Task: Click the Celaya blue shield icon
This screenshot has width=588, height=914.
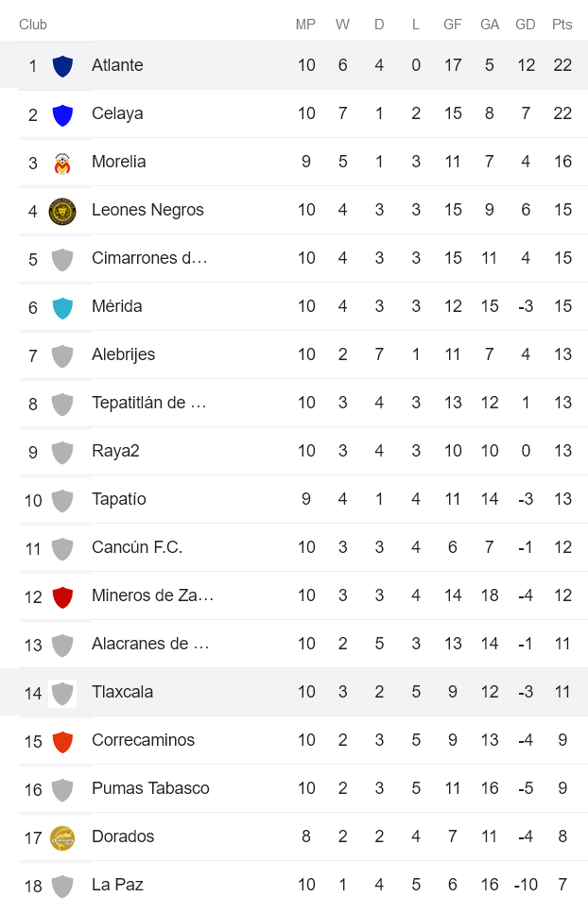Action: (62, 114)
